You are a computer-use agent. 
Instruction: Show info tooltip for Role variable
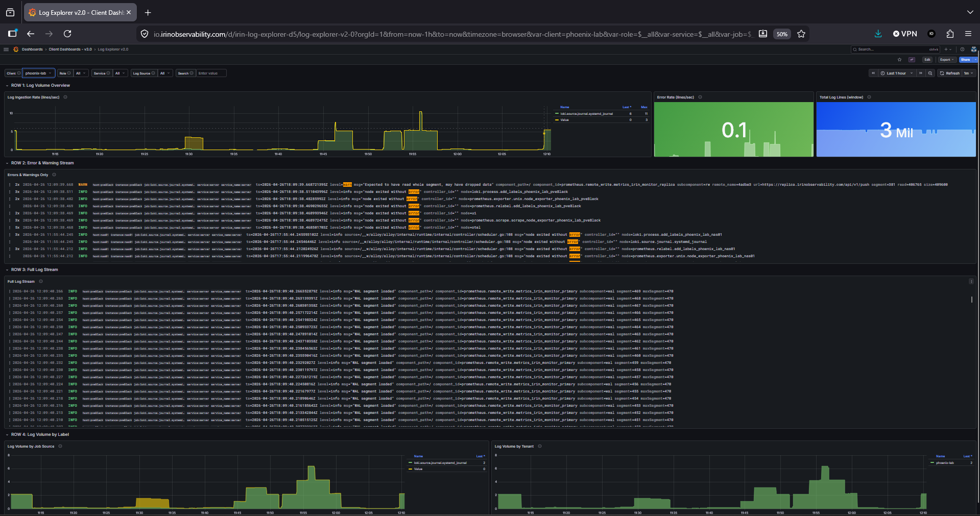pyautogui.click(x=69, y=73)
